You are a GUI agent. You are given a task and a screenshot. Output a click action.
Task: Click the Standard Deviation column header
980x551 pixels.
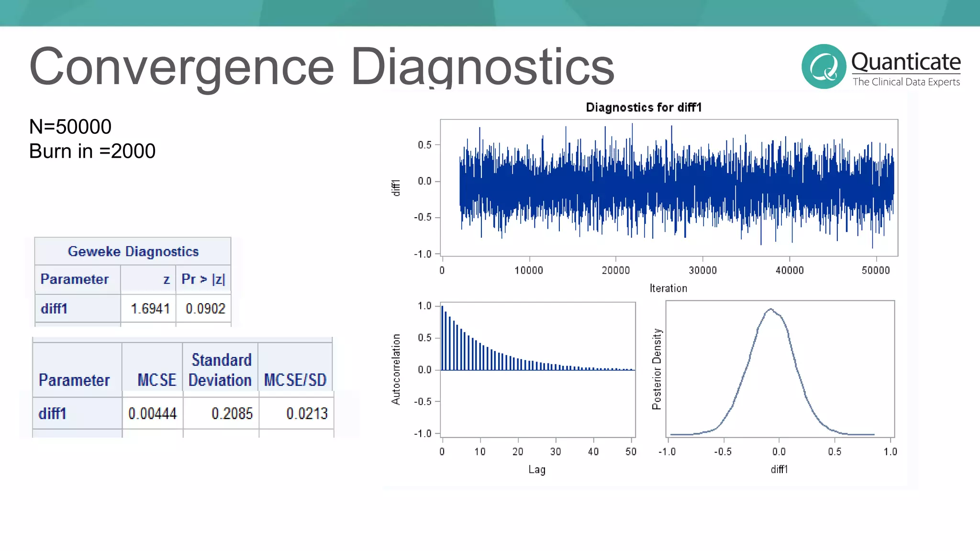[x=220, y=370]
